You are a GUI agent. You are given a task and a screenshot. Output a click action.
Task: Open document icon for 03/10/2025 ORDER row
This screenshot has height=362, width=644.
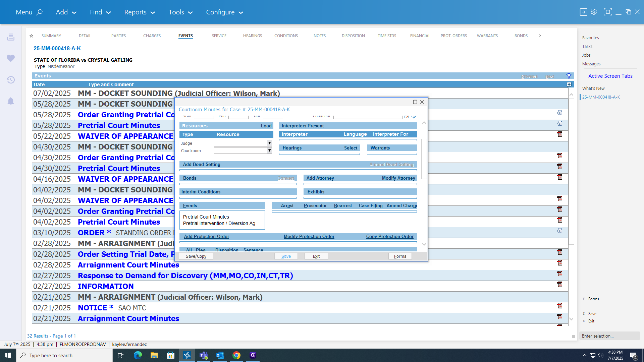pyautogui.click(x=559, y=231)
